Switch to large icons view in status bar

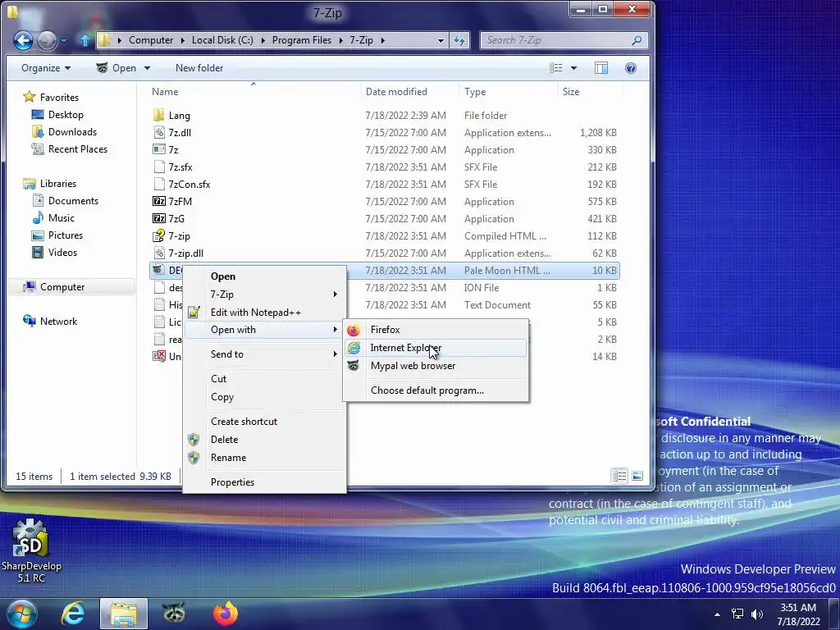[637, 476]
